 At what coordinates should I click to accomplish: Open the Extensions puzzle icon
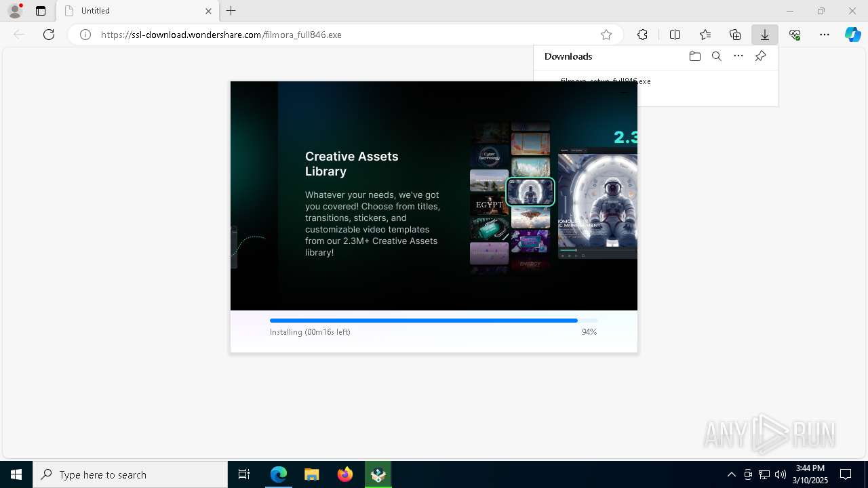tap(642, 35)
